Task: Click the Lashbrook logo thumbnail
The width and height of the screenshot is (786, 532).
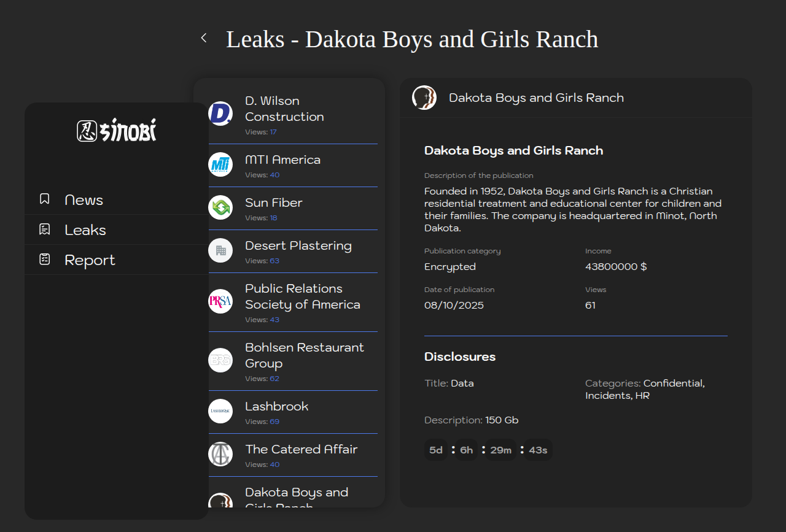Action: 220,411
